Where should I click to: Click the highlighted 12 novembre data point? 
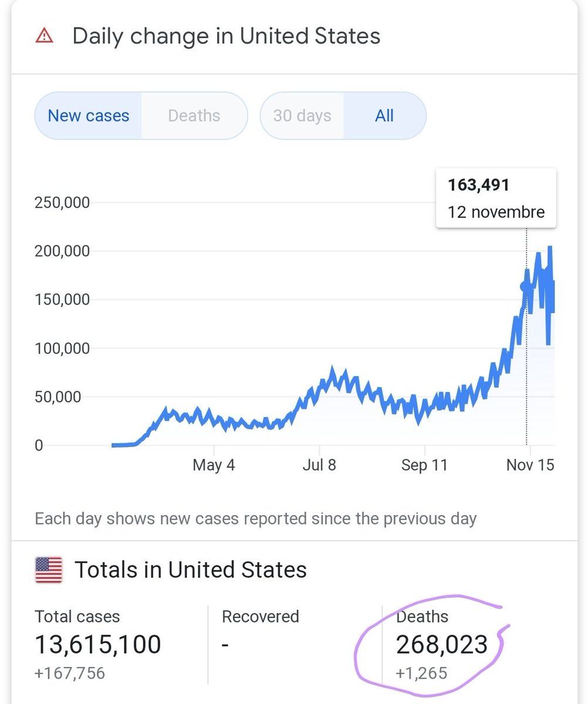point(525,286)
